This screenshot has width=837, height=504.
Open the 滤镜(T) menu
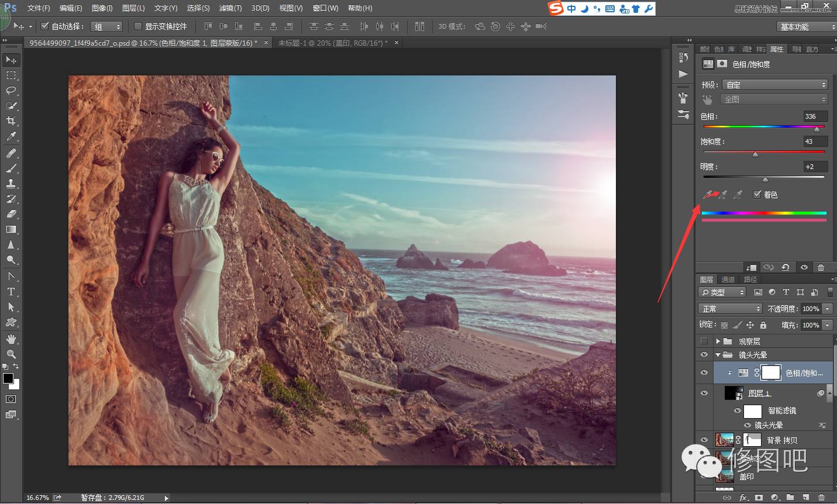click(x=230, y=8)
